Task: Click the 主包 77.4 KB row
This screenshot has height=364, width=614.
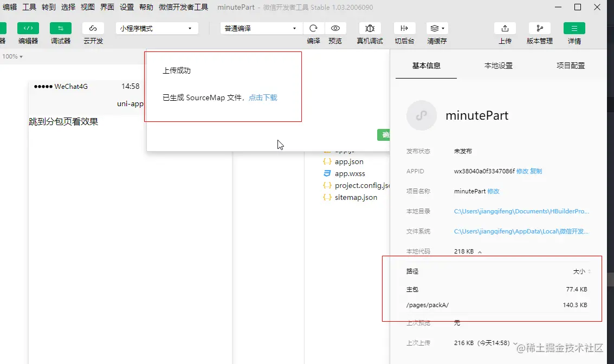Action: [496, 289]
